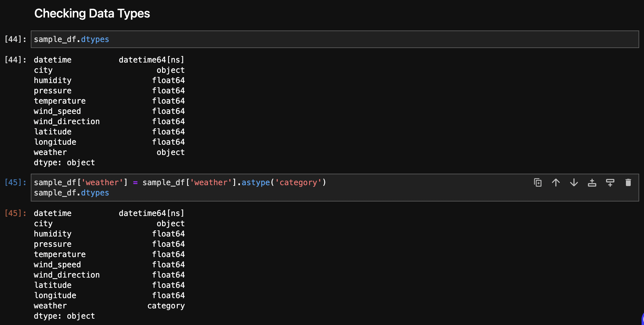
Task: Select weather's 'object' dtype in output 44
Action: click(x=171, y=153)
